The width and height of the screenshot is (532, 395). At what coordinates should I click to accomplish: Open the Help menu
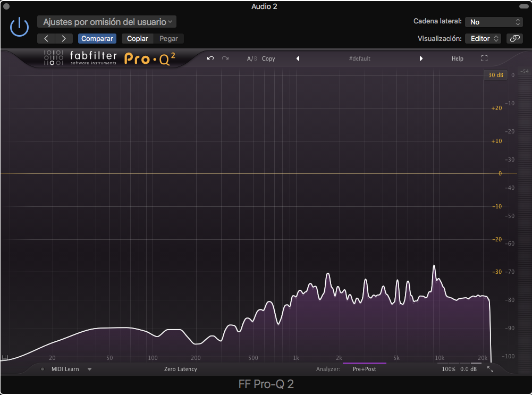pos(457,58)
